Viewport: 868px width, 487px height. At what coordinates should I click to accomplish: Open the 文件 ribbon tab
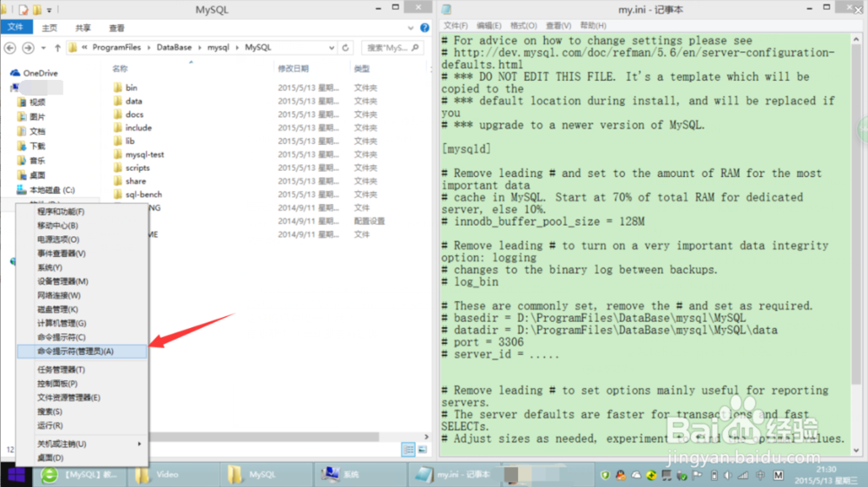[16, 27]
